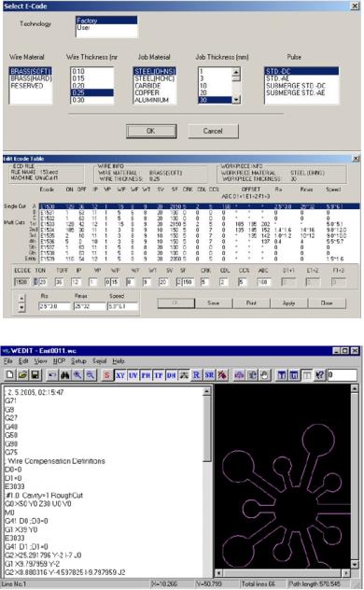Open the Edit menu in WEDIT
Screen dimensions: 364x590
tap(23, 361)
